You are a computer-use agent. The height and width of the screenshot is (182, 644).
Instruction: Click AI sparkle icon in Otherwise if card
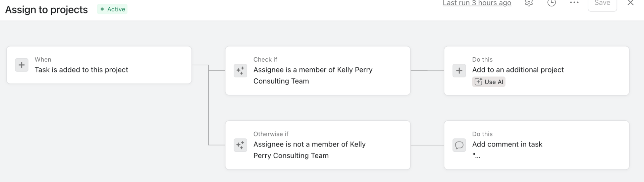coord(240,145)
